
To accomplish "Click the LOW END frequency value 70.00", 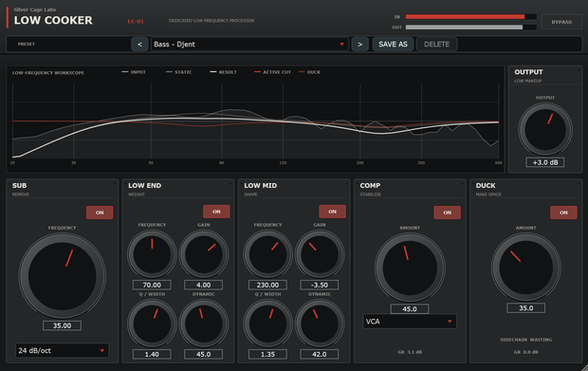I will click(x=152, y=285).
